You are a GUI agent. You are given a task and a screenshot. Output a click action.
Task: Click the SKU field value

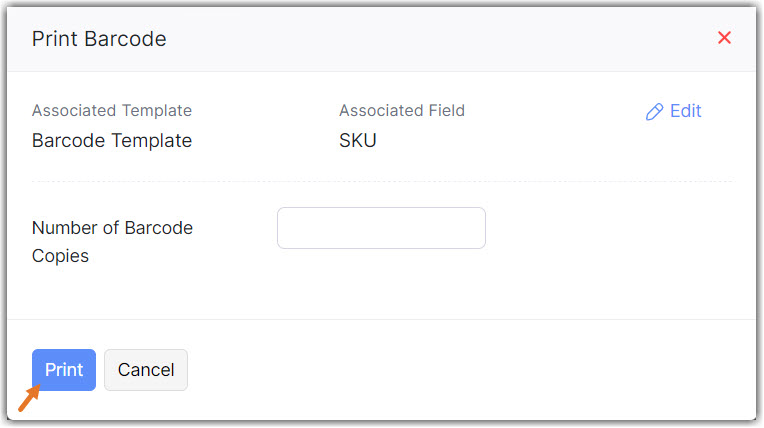pos(358,141)
